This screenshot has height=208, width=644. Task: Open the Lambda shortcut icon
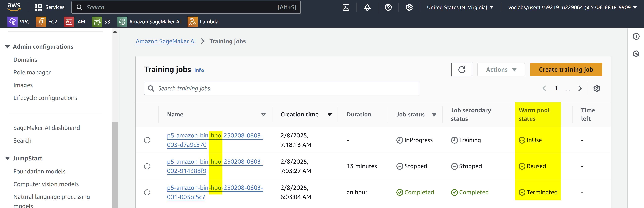[x=193, y=22]
